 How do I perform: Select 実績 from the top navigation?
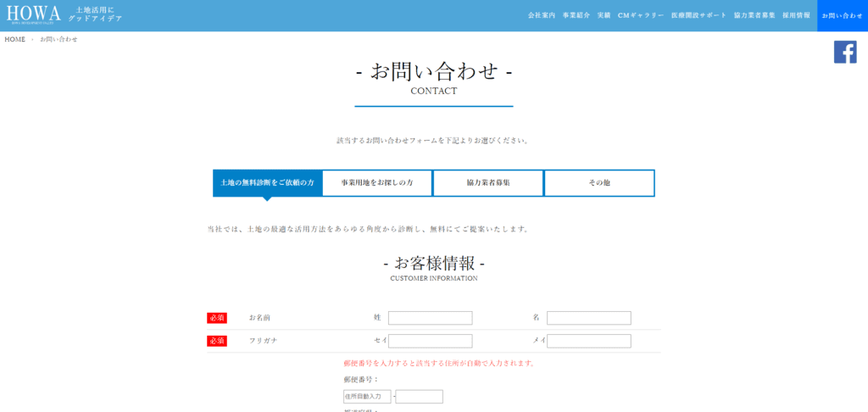pyautogui.click(x=604, y=15)
